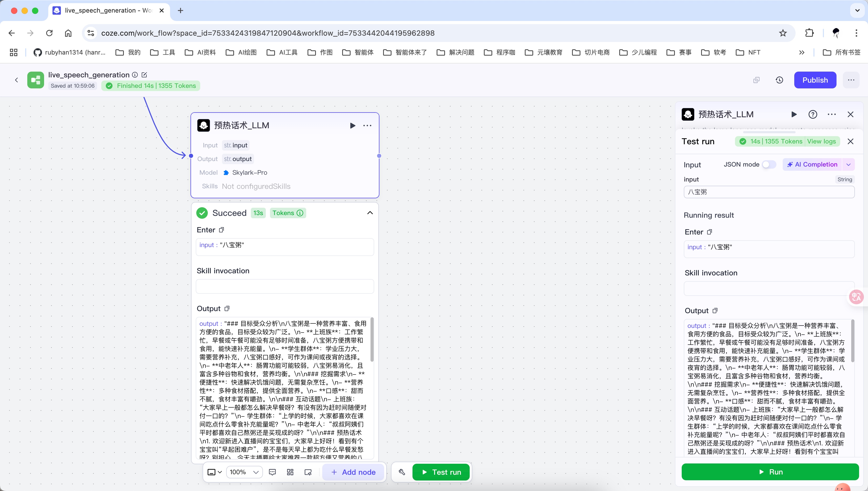Screen dimensions: 868x491
Task: Collapse the Succeed result section chevron
Action: (x=370, y=212)
